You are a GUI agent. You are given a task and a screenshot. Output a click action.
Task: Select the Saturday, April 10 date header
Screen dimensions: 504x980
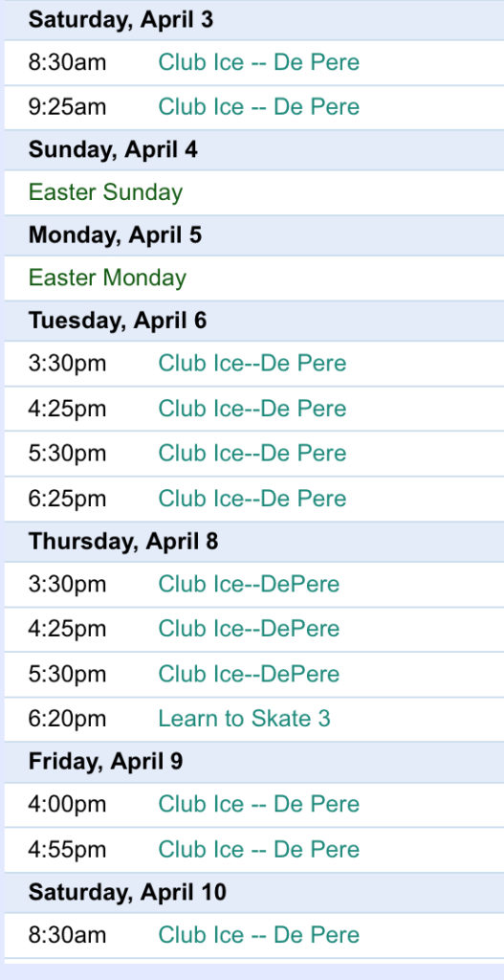127,892
